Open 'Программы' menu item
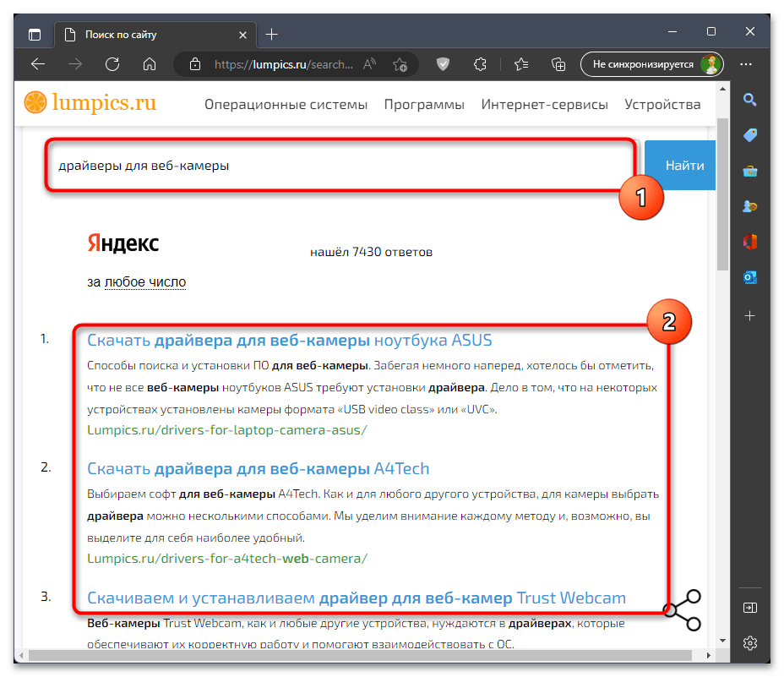784x677 pixels. coord(424,105)
